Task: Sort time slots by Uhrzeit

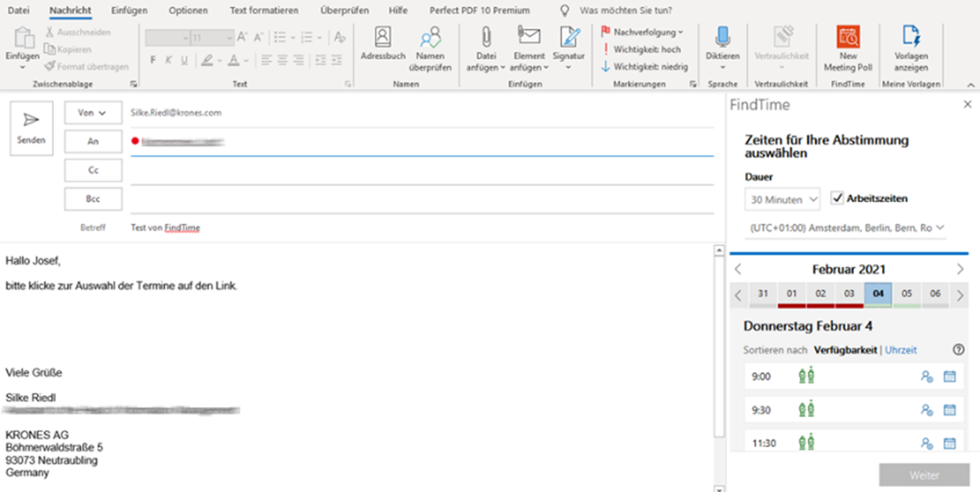Action: [901, 351]
